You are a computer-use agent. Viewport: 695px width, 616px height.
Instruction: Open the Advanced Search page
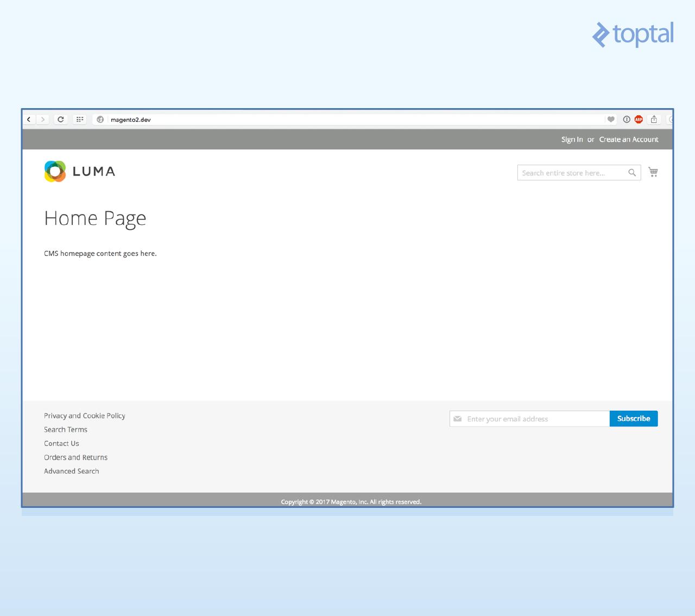point(71,471)
